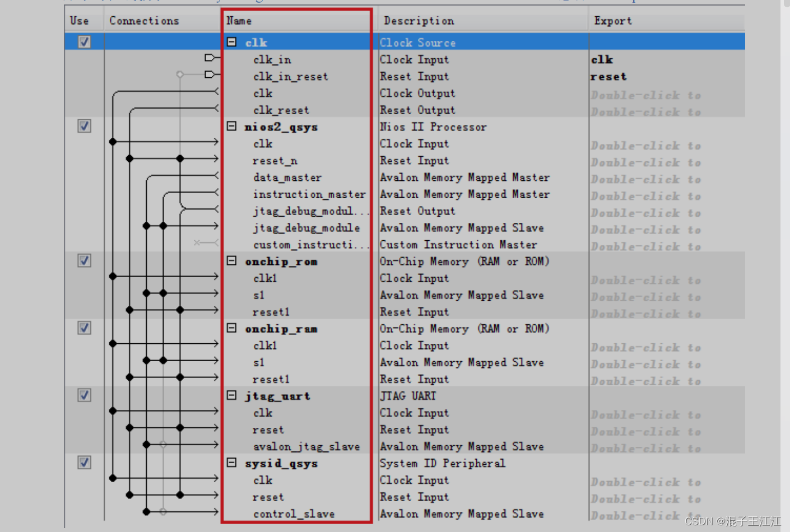The width and height of the screenshot is (790, 532).
Task: Toggle the Use checkbox for onchip_ram
Action: 84,328
